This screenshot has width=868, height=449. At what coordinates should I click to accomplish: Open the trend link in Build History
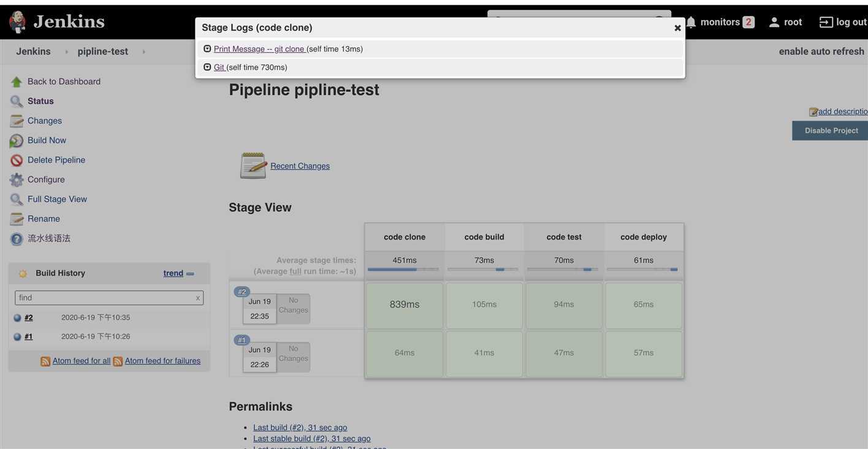173,273
